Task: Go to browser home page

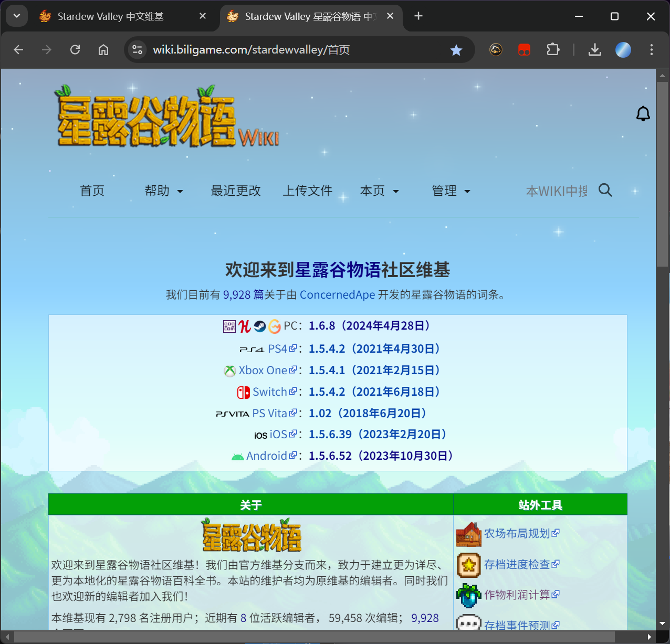Action: [103, 50]
